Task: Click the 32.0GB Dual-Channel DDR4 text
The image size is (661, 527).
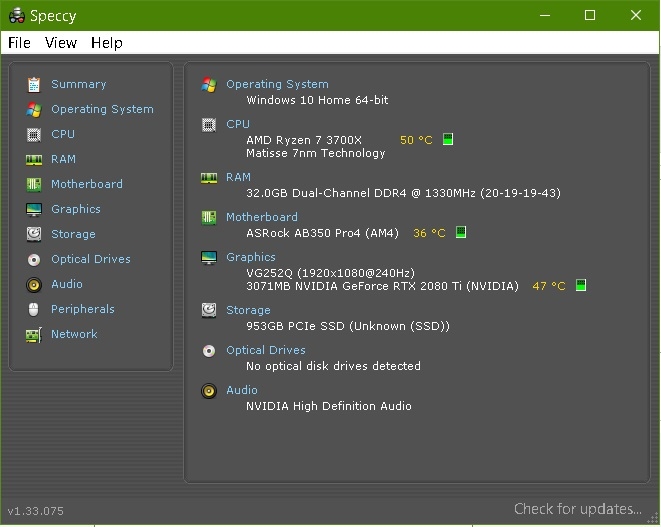Action: coord(403,193)
